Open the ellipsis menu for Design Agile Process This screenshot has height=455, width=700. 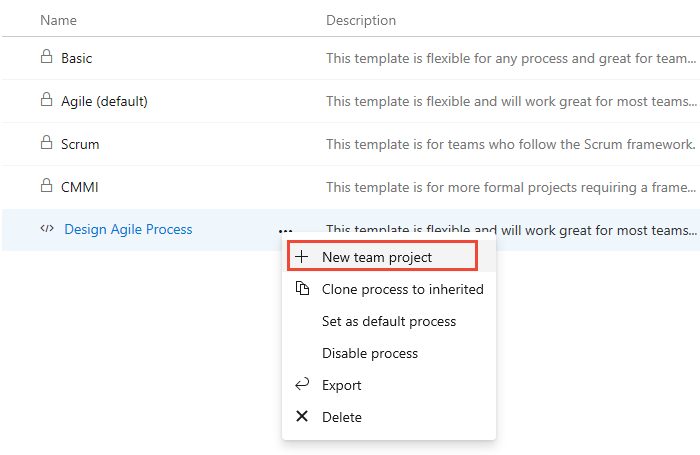(x=286, y=230)
